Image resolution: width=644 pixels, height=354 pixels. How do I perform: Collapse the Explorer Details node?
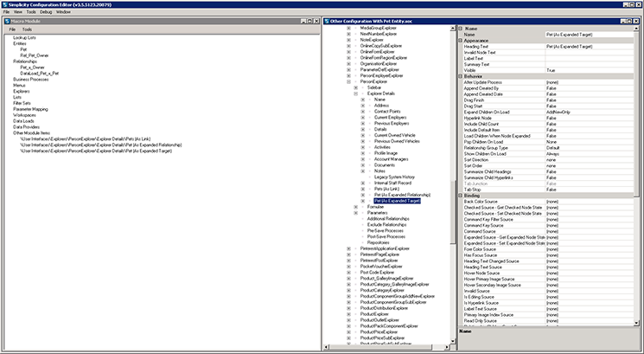tap(355, 93)
